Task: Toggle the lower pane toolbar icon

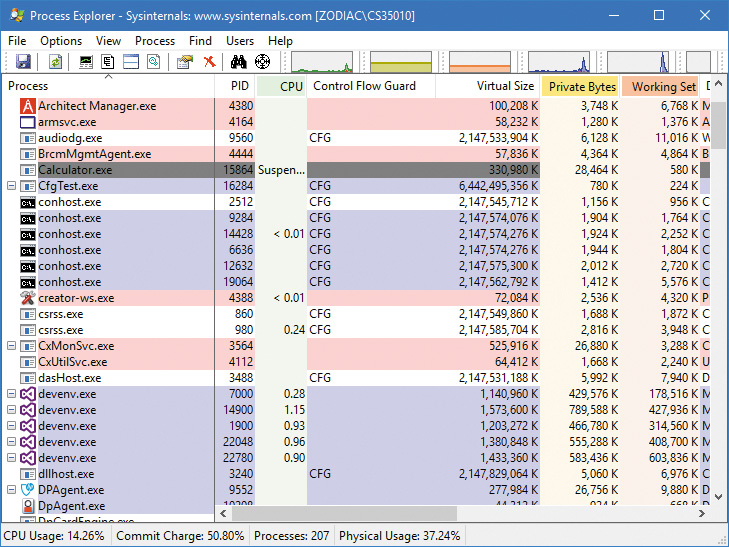Action: coord(132,62)
